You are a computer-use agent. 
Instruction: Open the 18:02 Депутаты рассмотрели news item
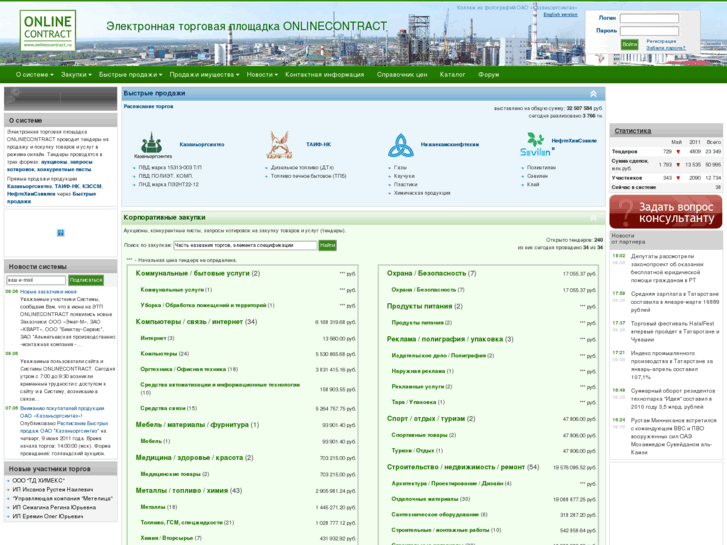coord(665,268)
